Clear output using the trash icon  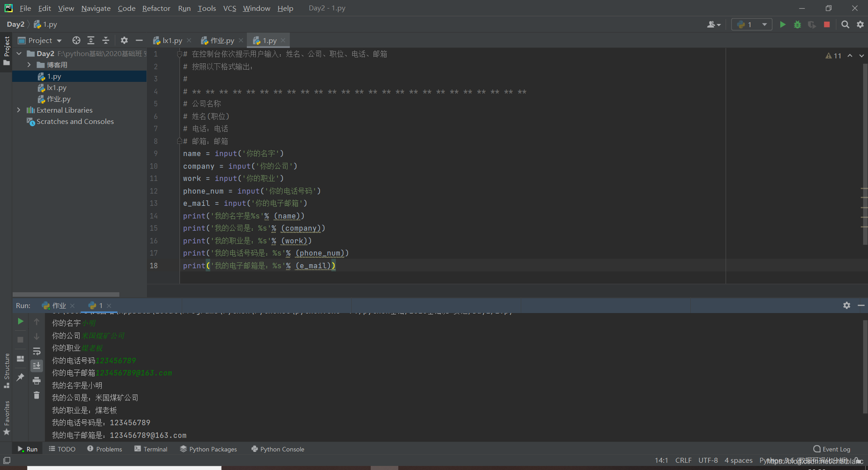click(37, 395)
